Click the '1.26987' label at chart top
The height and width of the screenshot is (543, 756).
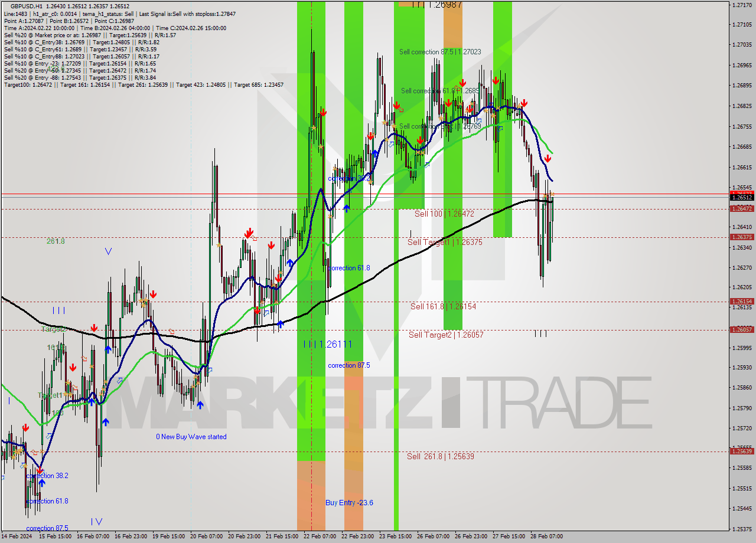point(445,4)
